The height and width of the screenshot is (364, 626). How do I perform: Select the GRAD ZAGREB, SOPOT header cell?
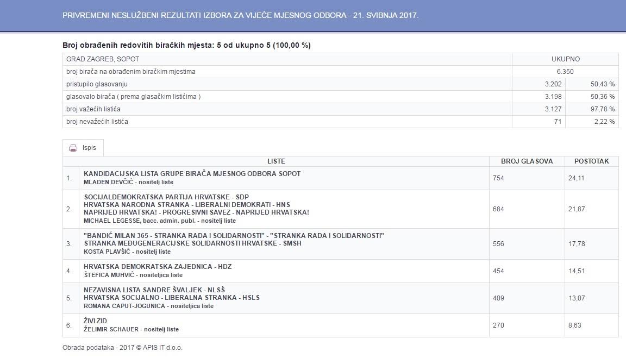tap(103, 59)
